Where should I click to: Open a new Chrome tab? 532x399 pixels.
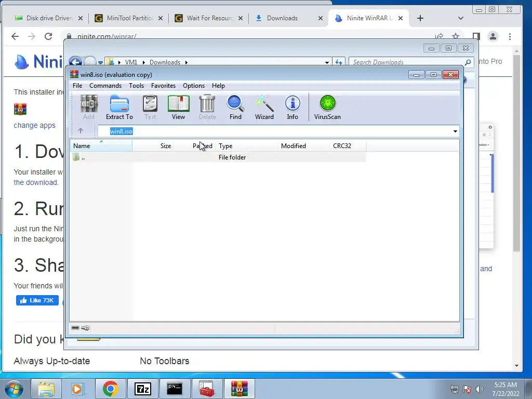[x=420, y=18]
